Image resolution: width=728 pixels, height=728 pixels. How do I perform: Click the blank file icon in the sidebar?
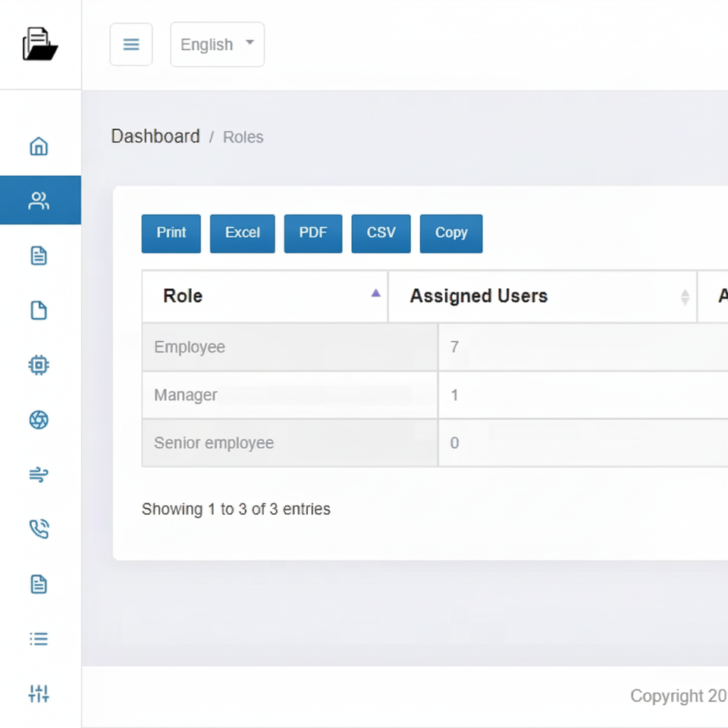coord(39,310)
